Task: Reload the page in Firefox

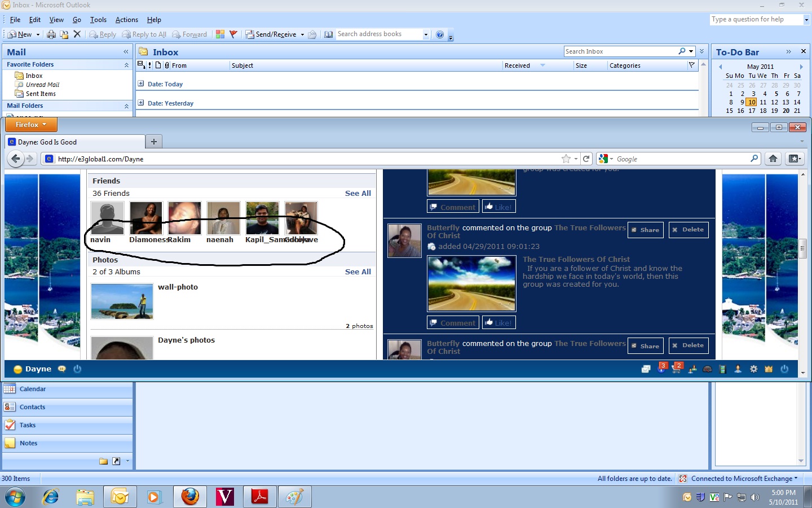Action: click(x=586, y=159)
